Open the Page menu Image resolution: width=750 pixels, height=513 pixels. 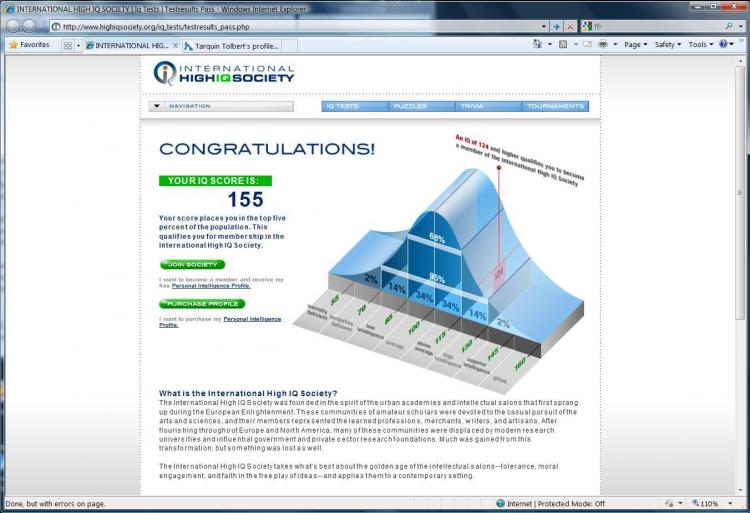pos(635,44)
